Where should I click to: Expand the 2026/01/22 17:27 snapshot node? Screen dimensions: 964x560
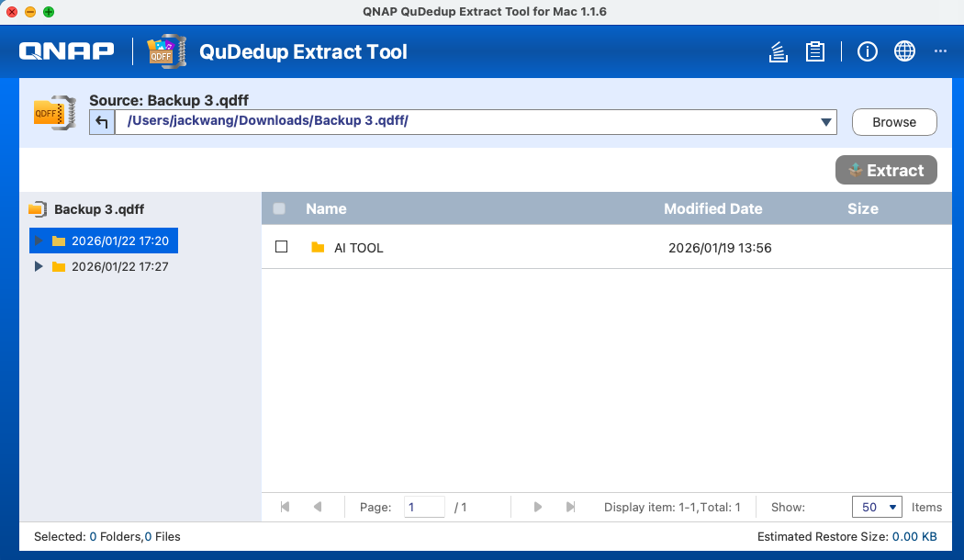[38, 266]
